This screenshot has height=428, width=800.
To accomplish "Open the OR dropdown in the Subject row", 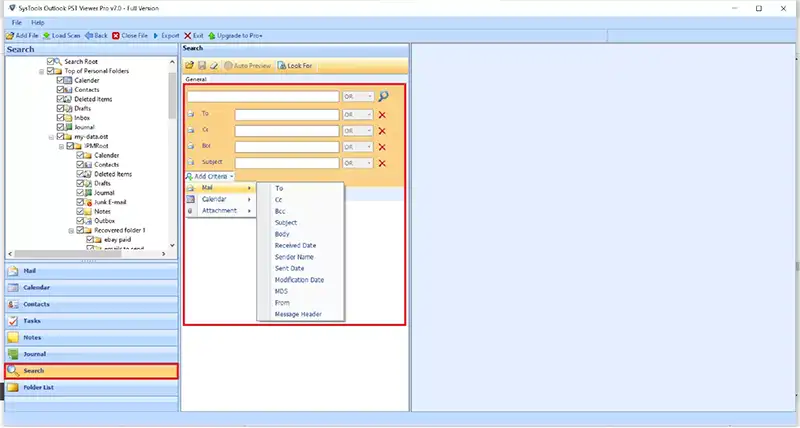I will pos(358,163).
